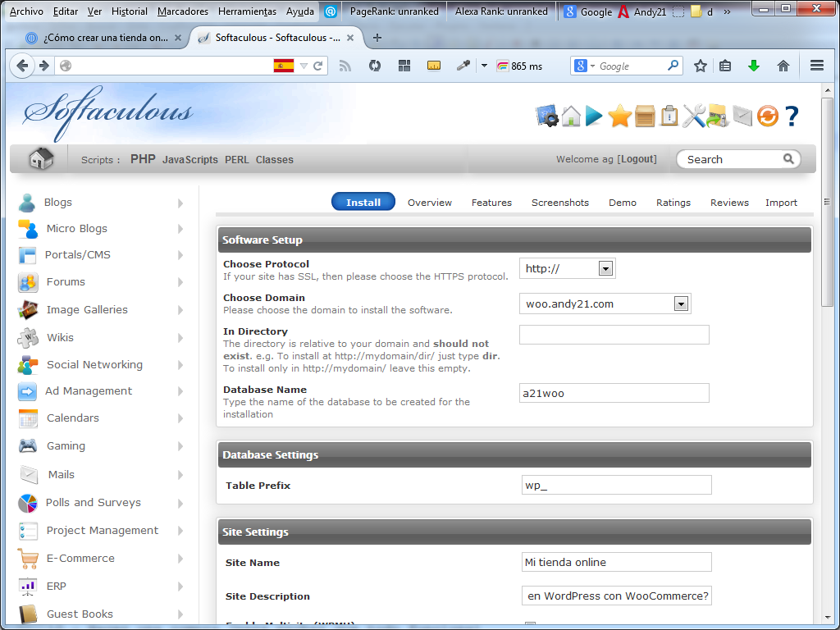Viewport: 840px width, 630px height.
Task: Click the Table Prefix input field
Action: pos(617,485)
